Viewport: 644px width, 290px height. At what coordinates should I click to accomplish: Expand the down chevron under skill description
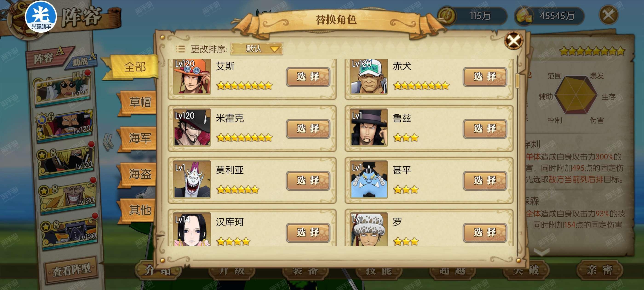pos(541,252)
